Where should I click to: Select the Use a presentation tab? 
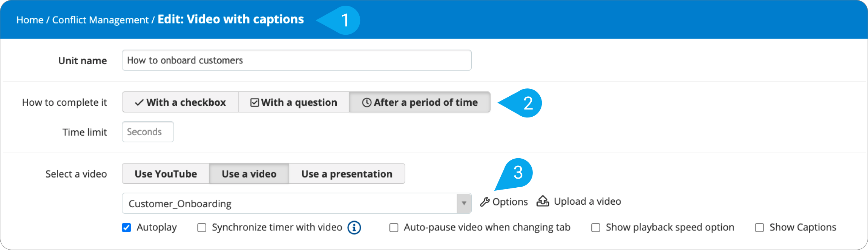tap(347, 174)
